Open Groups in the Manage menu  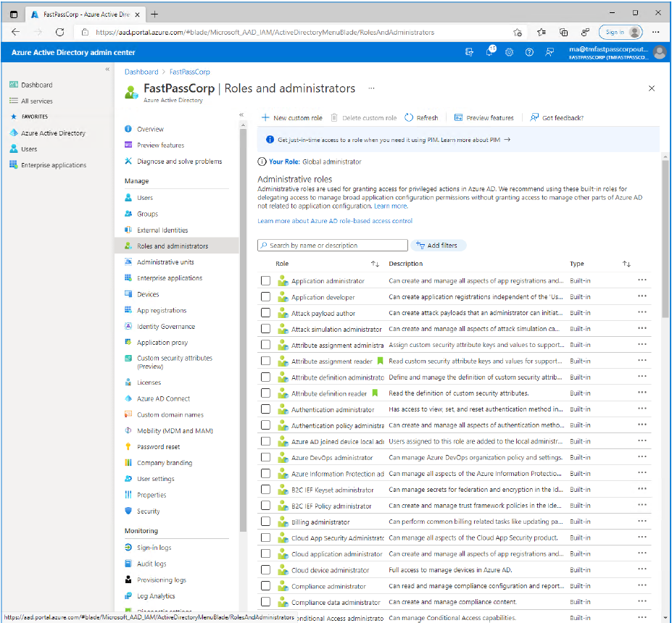click(147, 214)
